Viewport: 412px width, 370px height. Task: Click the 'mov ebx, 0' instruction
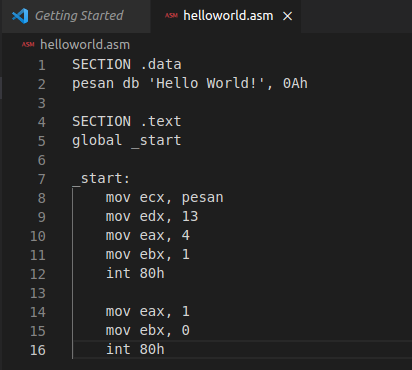[148, 330]
